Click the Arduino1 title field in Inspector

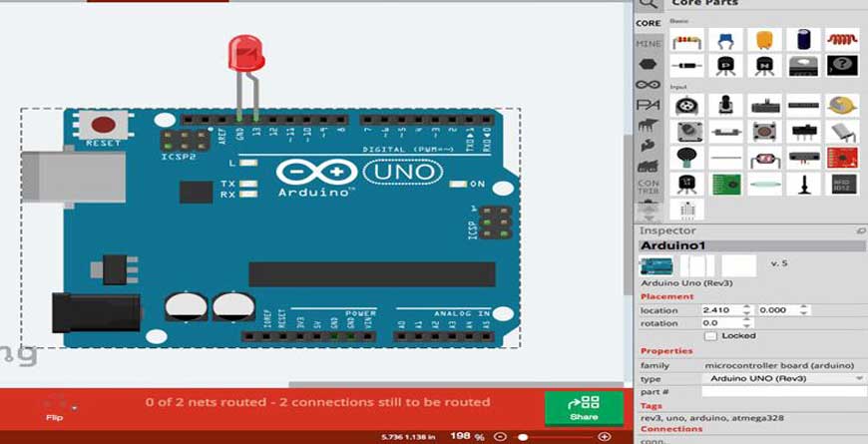pyautogui.click(x=751, y=245)
